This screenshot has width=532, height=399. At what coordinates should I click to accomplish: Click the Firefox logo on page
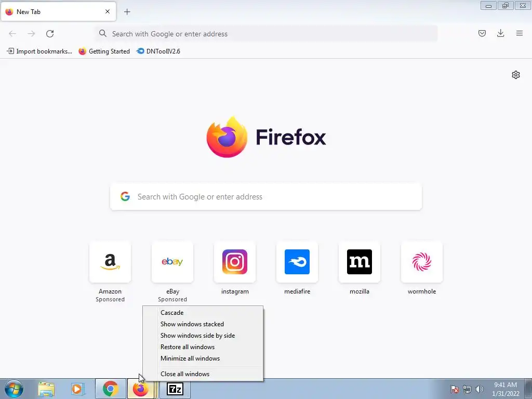tap(227, 137)
